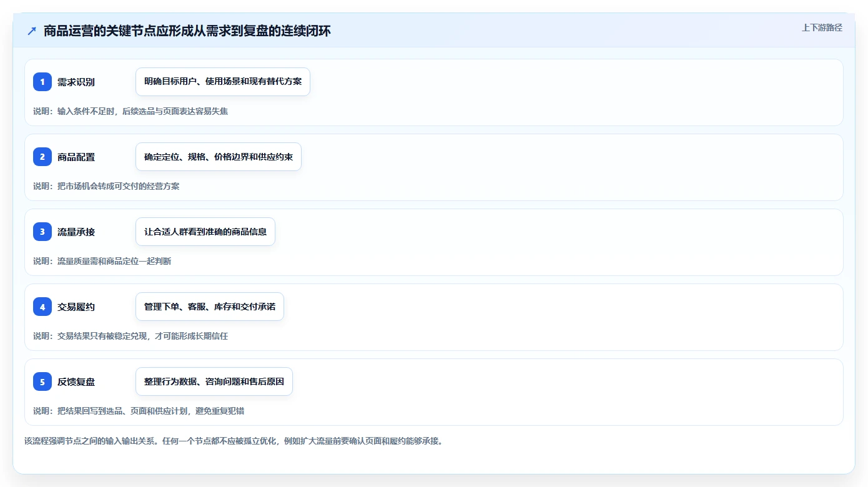This screenshot has height=487, width=868.
Task: Click the 管理下单、客服、库存和交付承诺 box
Action: click(210, 307)
